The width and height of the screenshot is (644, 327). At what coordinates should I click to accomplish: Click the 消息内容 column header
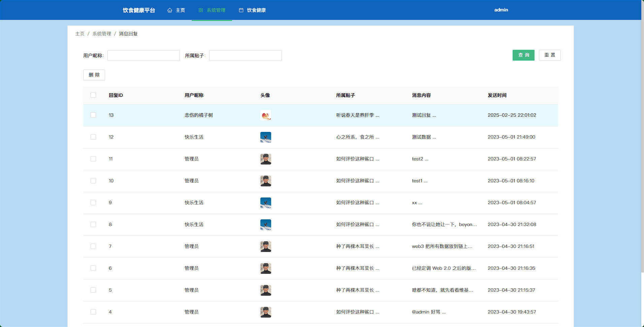[421, 95]
